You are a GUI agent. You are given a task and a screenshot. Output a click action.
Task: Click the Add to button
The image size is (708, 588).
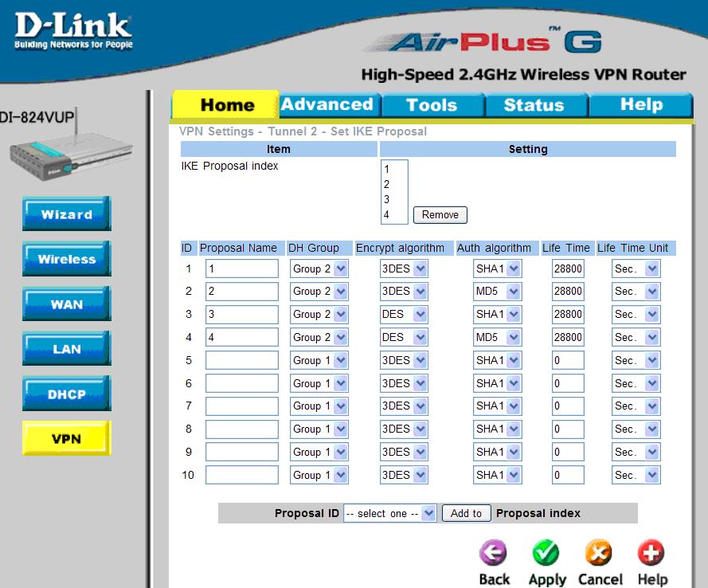click(x=466, y=513)
